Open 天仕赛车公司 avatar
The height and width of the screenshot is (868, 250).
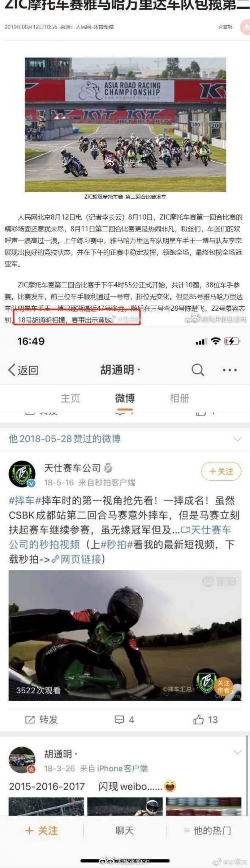22,474
